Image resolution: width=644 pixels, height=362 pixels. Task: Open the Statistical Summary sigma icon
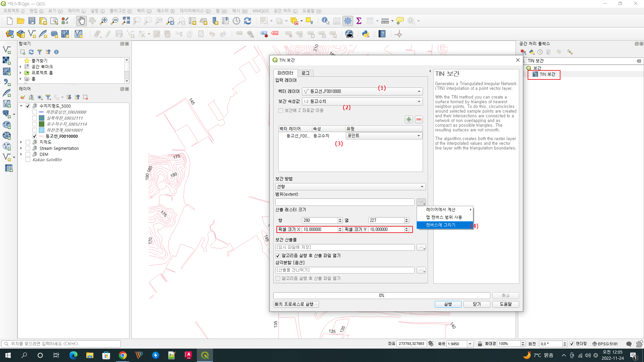[x=359, y=21]
